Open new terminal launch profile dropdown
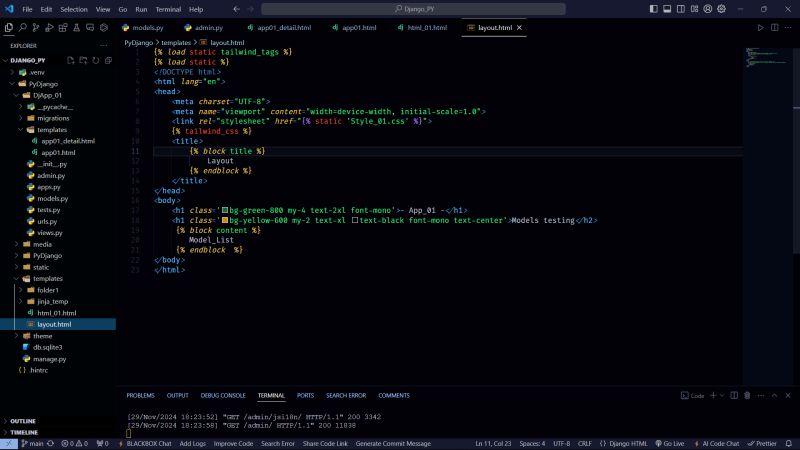 pyautogui.click(x=721, y=395)
